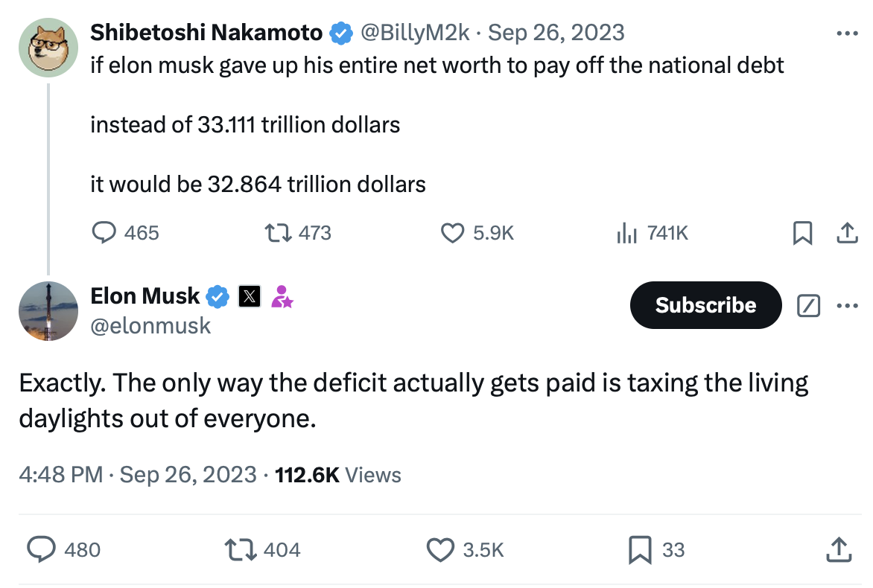
Task: Share Elon Musk's tweet
Action: click(837, 550)
